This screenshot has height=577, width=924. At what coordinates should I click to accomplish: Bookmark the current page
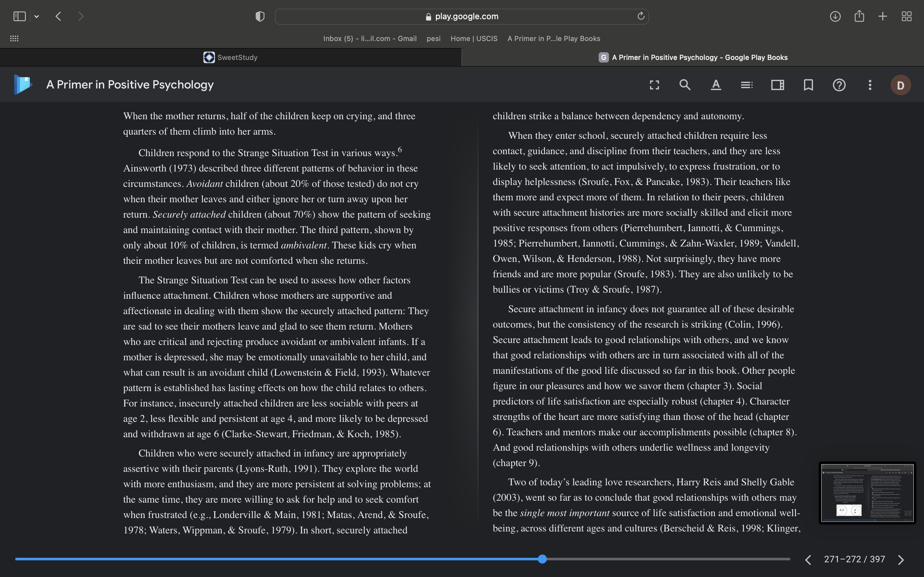[x=808, y=85]
